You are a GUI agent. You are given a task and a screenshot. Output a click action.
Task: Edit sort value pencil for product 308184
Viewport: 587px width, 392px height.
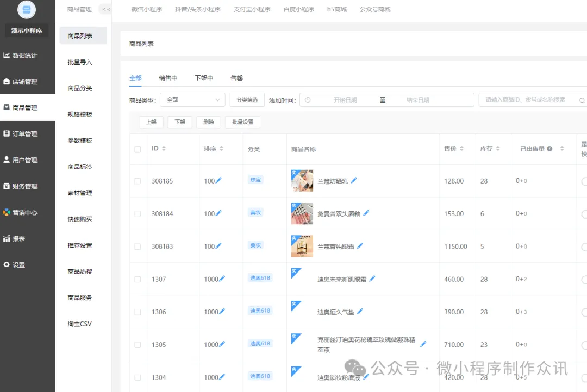click(218, 213)
